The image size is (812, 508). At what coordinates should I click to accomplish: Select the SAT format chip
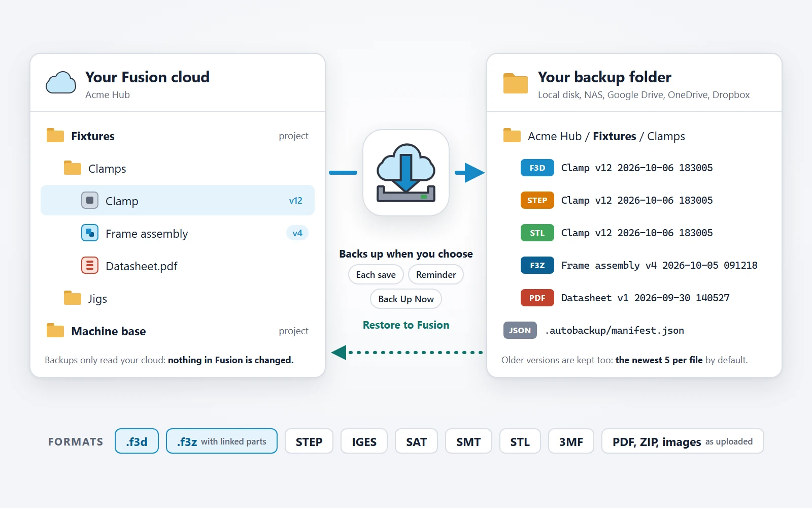[416, 441]
